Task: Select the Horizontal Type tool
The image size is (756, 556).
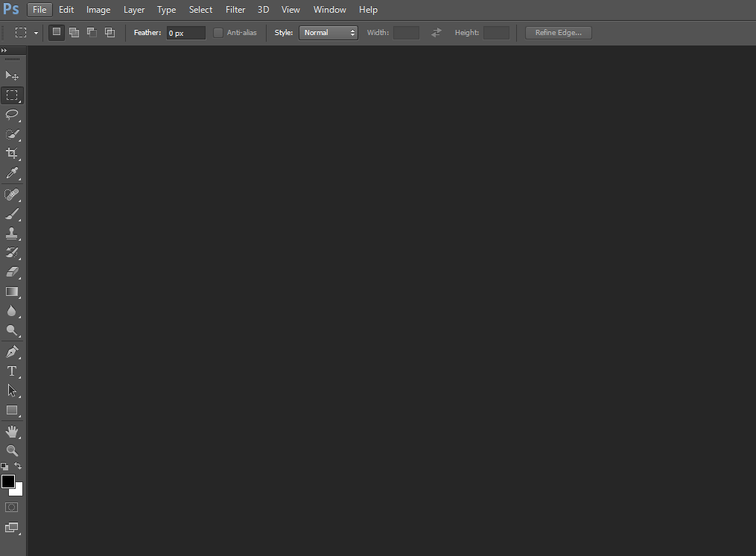Action: [12, 370]
